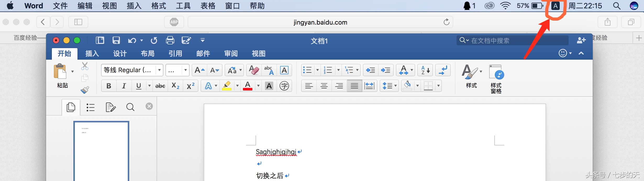Apply yellow text highlight color
Image resolution: width=644 pixels, height=181 pixels.
pos(226,86)
